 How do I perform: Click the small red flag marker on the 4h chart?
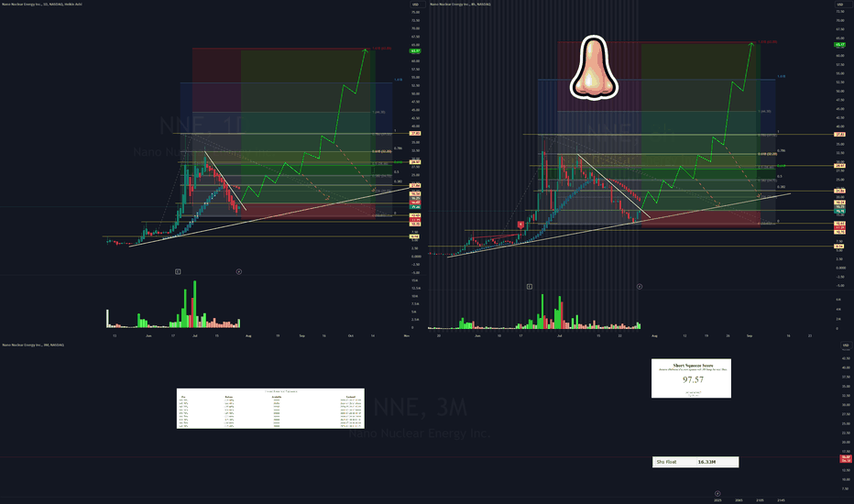[520, 225]
